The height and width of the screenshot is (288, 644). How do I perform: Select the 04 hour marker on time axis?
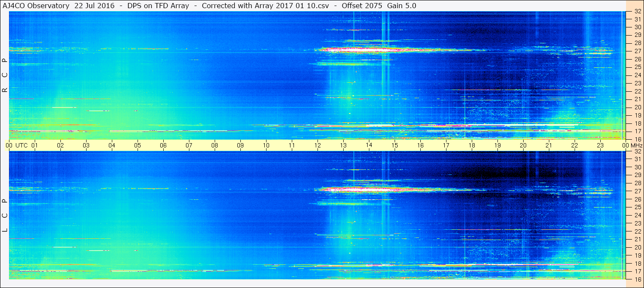(x=112, y=145)
